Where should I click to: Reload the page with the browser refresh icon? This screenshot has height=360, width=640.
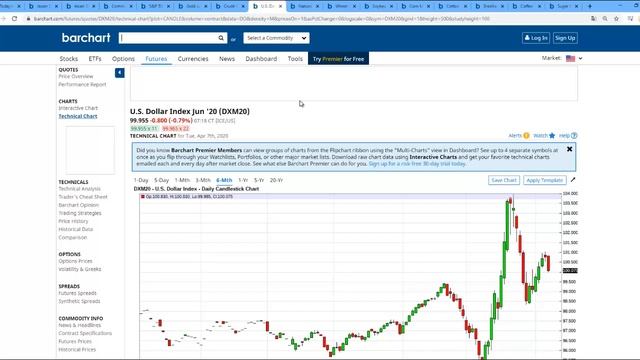(14, 19)
